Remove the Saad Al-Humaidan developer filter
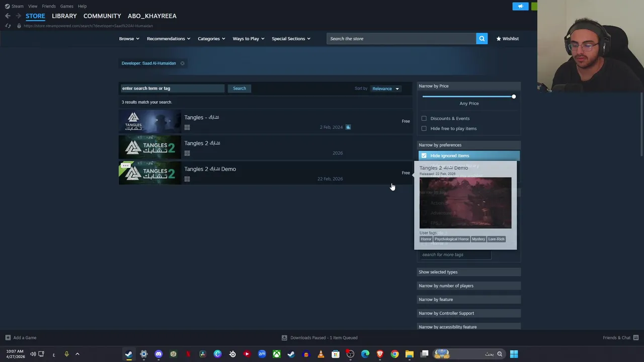 [182, 63]
